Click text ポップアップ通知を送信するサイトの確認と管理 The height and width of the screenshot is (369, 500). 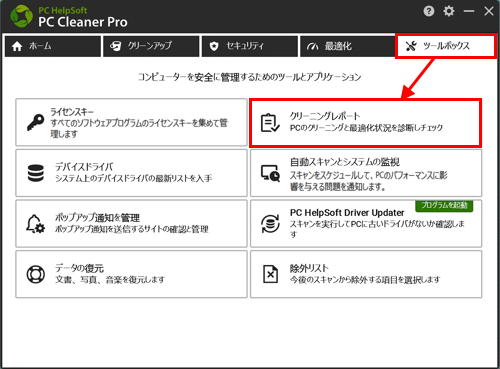point(132,229)
